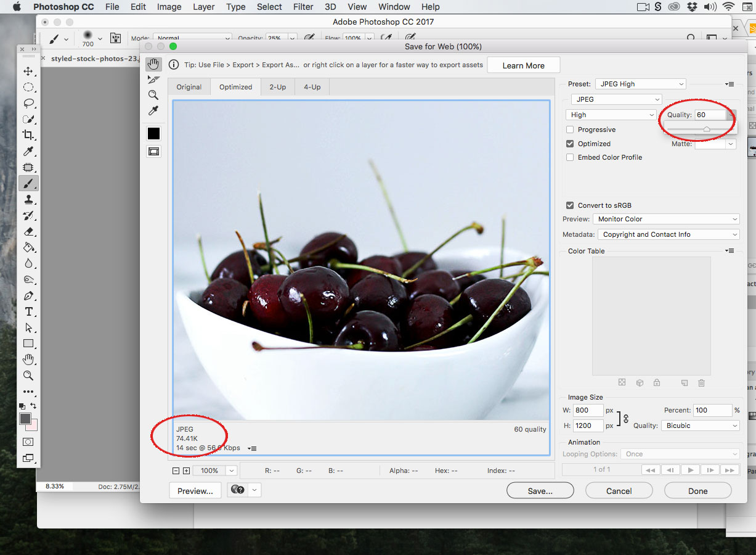The width and height of the screenshot is (756, 555).
Task: Open the Layer menu
Action: point(203,7)
